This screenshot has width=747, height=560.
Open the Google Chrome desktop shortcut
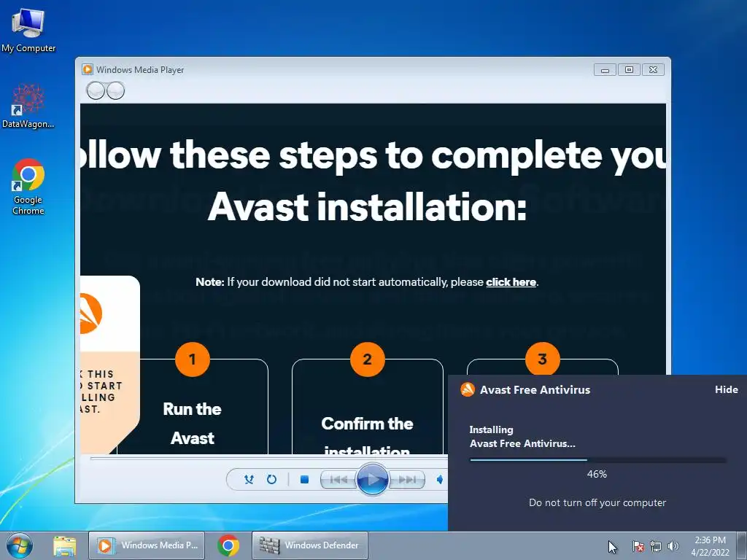(x=28, y=186)
